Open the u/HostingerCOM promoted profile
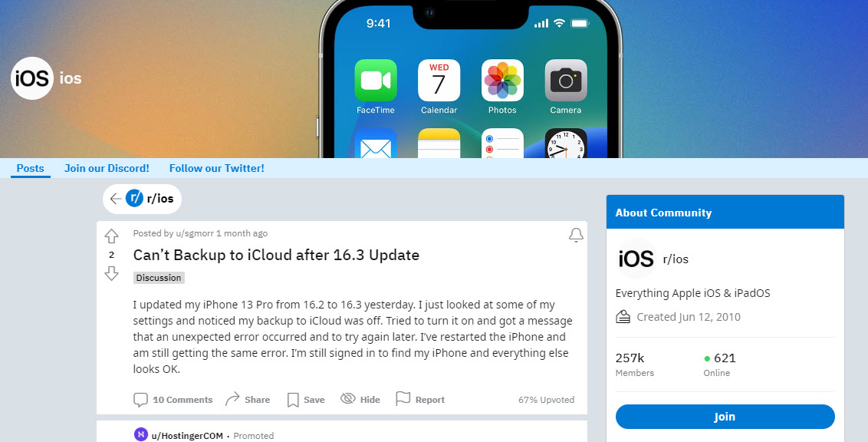 187,435
